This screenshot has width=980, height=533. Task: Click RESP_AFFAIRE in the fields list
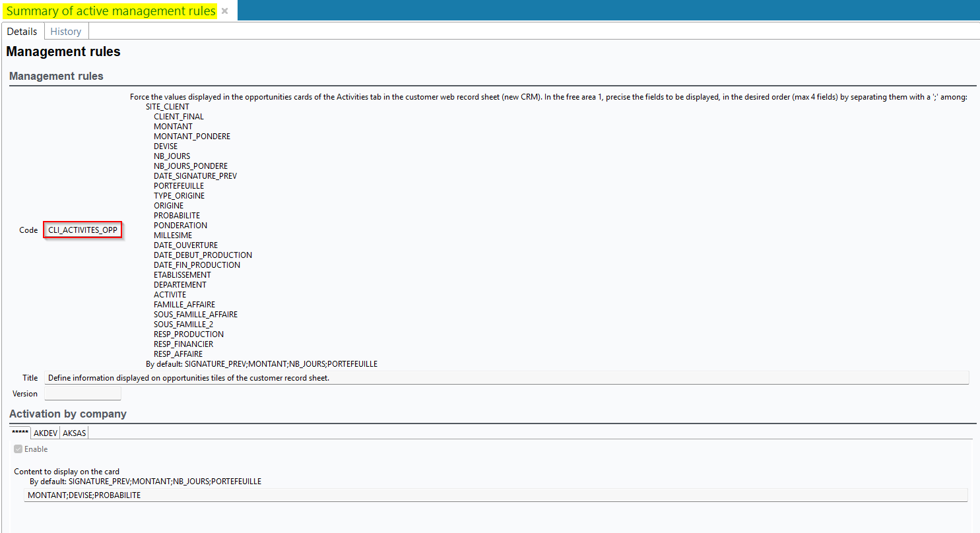[x=178, y=354]
